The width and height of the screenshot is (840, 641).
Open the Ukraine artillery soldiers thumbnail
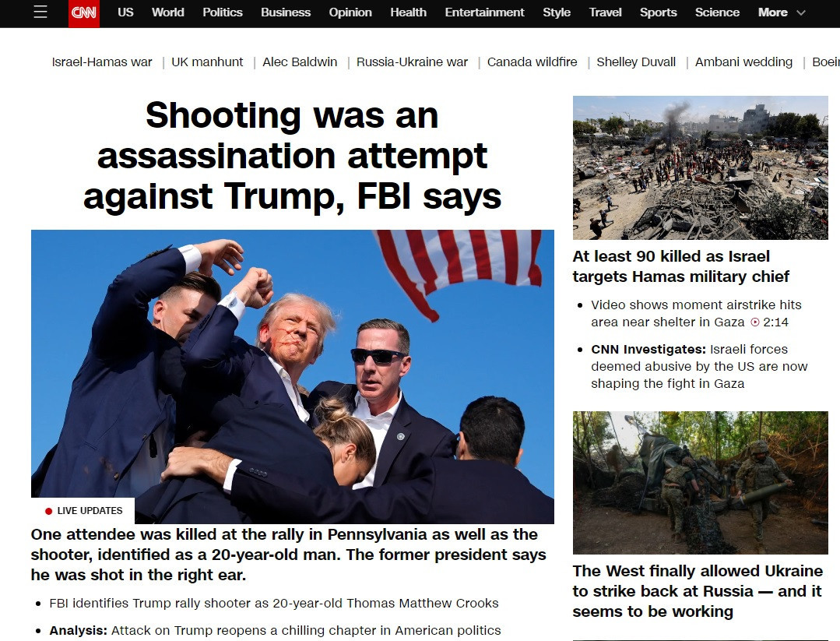coord(700,483)
